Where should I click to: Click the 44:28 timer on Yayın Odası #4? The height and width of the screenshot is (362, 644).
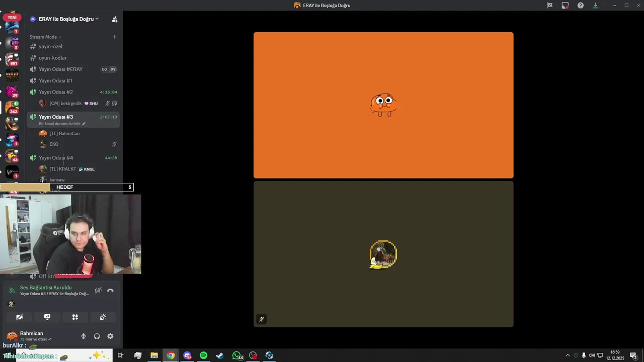coord(111,158)
